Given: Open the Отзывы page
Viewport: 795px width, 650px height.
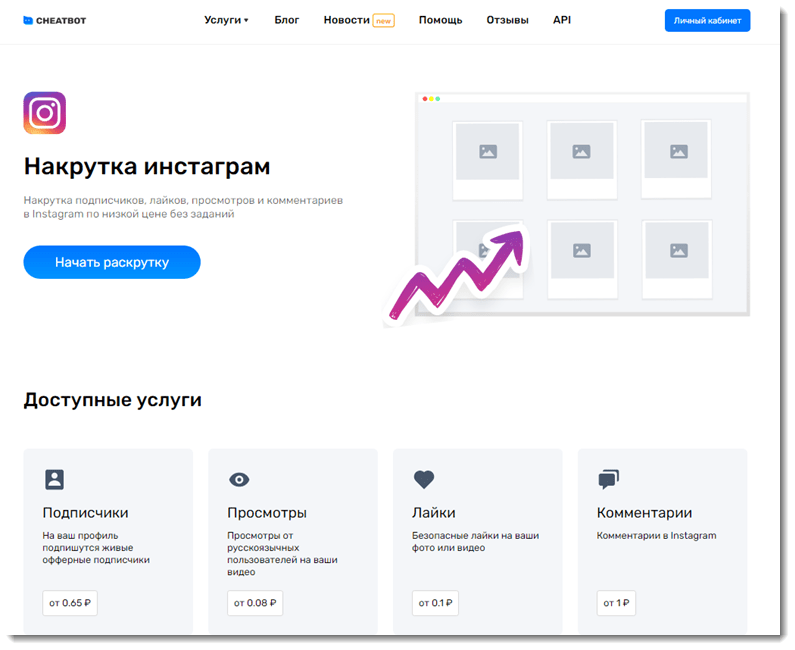Looking at the screenshot, I should 508,20.
